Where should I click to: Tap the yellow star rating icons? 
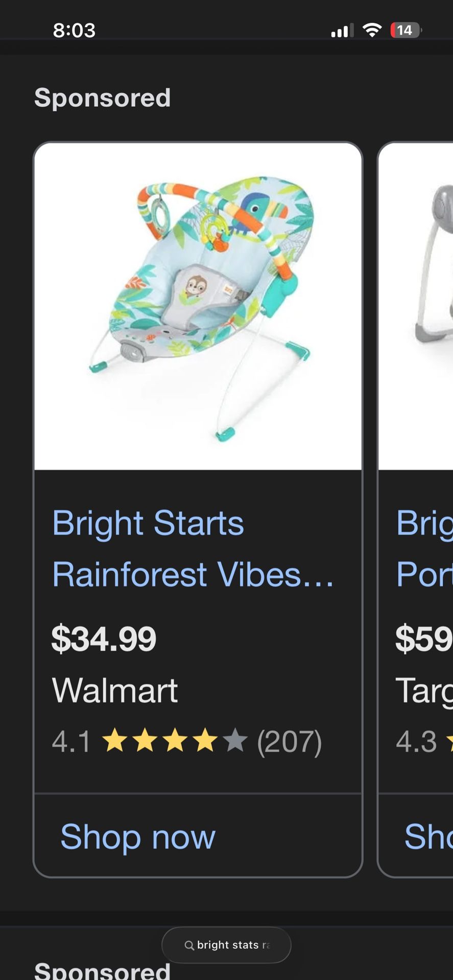click(175, 741)
